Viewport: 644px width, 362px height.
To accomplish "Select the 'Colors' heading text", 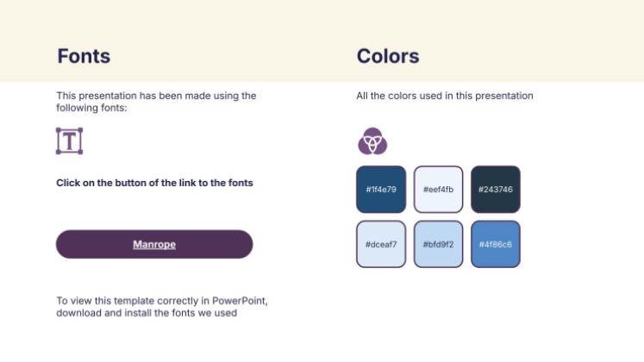I will pyautogui.click(x=388, y=57).
